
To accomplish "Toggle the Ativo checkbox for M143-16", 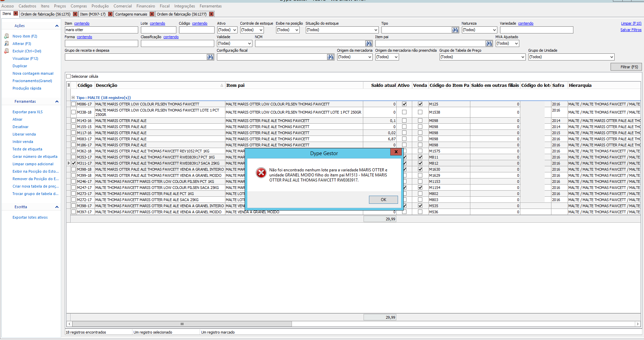I will tap(404, 121).
